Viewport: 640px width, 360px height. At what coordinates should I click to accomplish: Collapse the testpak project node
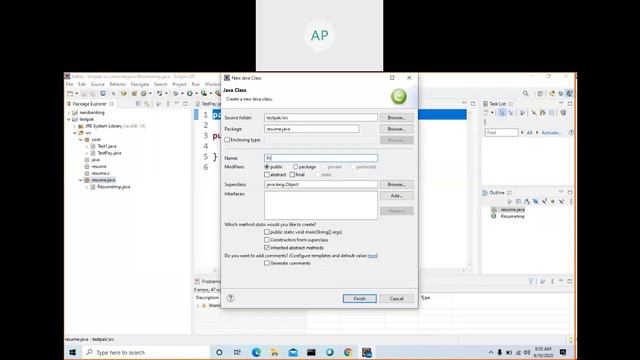pyautogui.click(x=69, y=119)
